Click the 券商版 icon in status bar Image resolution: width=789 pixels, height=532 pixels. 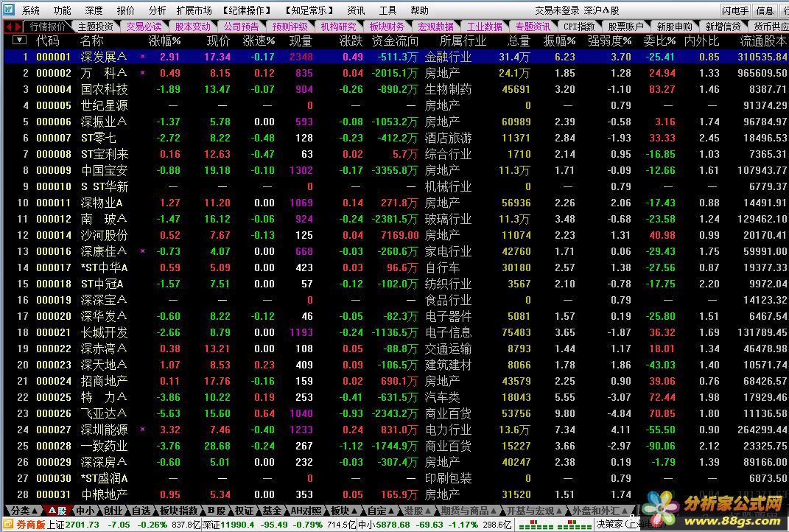click(x=8, y=525)
